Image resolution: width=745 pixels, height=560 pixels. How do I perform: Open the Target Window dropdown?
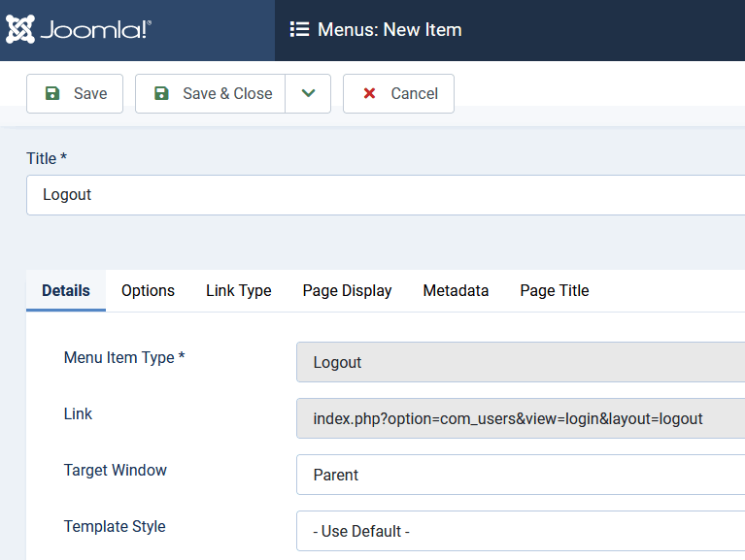(521, 475)
